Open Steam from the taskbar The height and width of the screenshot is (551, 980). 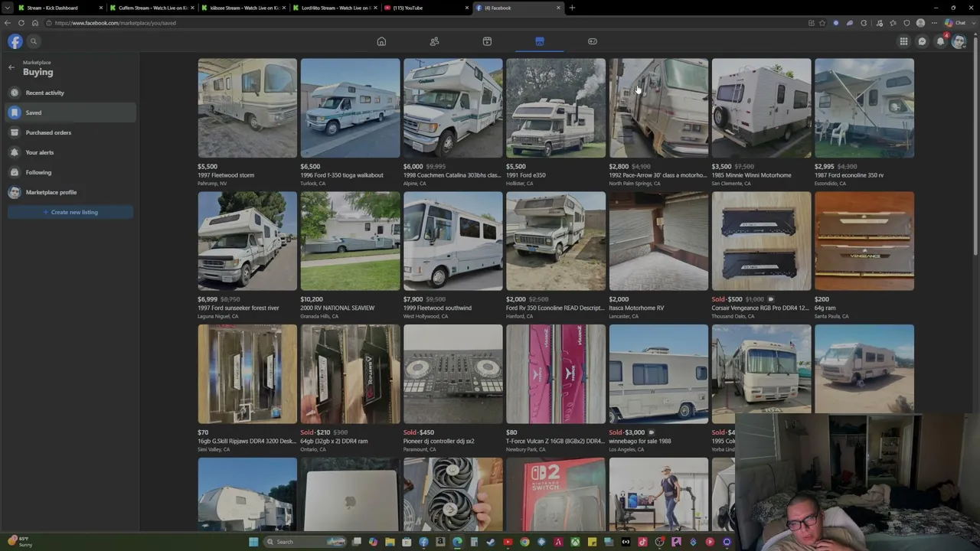click(x=491, y=542)
